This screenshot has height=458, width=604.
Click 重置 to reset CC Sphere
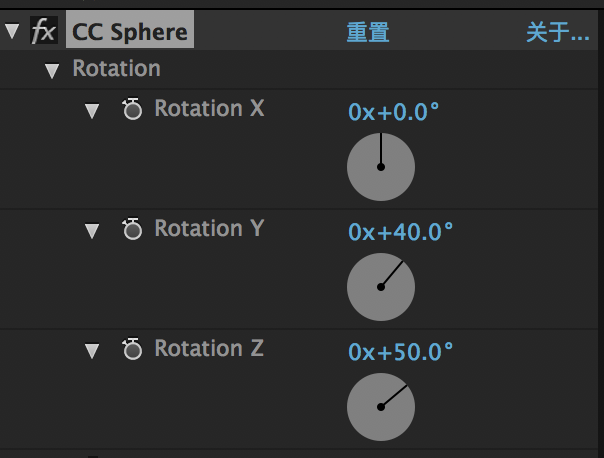(x=368, y=32)
